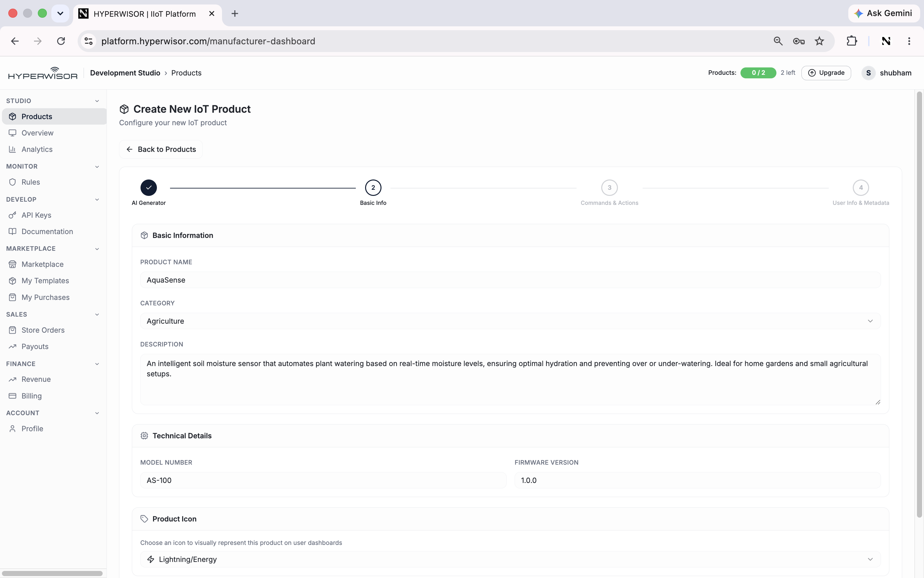This screenshot has width=924, height=578.
Task: Bookmark this page with the star icon
Action: [819, 41]
